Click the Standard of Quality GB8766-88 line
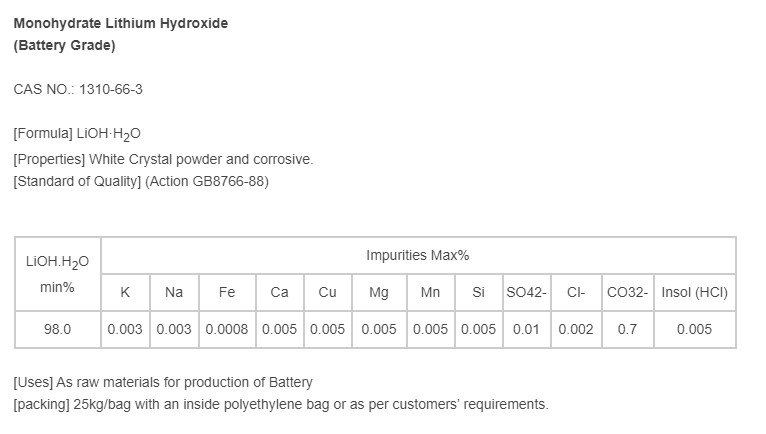Screen dimensions: 766x434 click(x=141, y=181)
